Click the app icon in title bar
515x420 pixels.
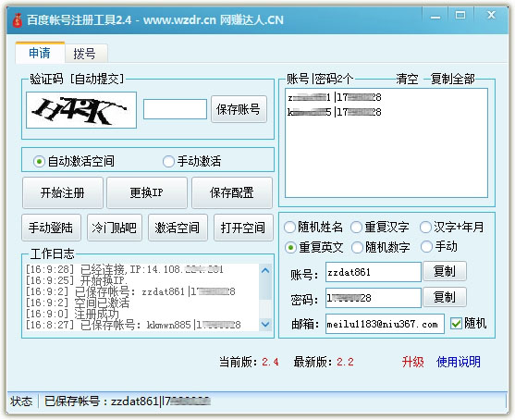pyautogui.click(x=17, y=20)
